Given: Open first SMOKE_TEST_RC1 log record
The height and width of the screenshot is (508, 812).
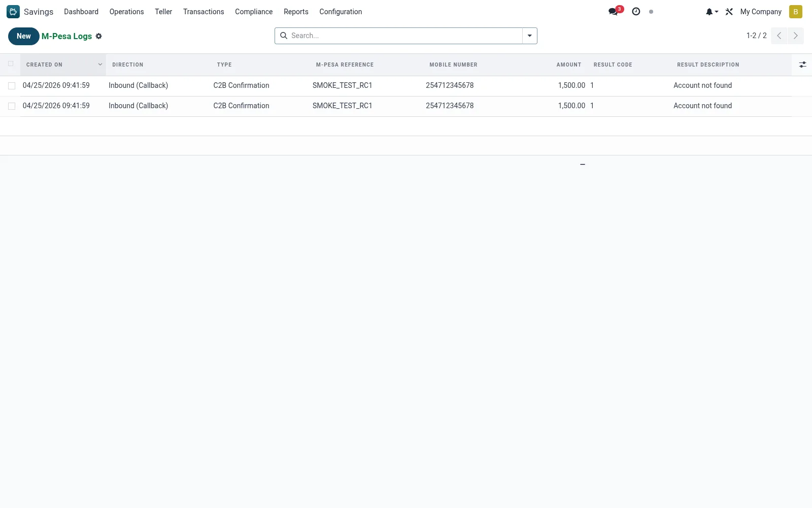Looking at the screenshot, I should [342, 85].
